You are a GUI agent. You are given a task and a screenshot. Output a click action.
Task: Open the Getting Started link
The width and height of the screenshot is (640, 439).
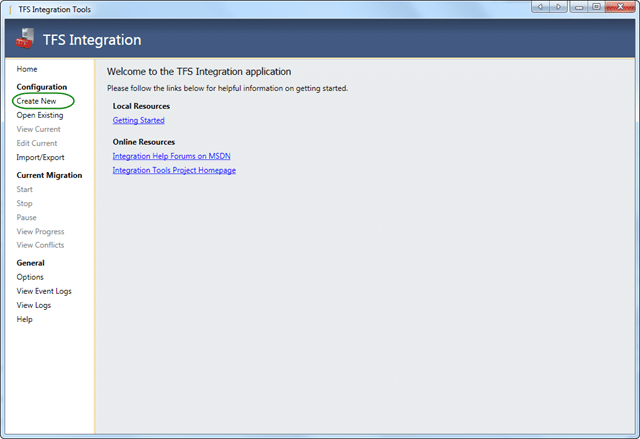tap(139, 120)
